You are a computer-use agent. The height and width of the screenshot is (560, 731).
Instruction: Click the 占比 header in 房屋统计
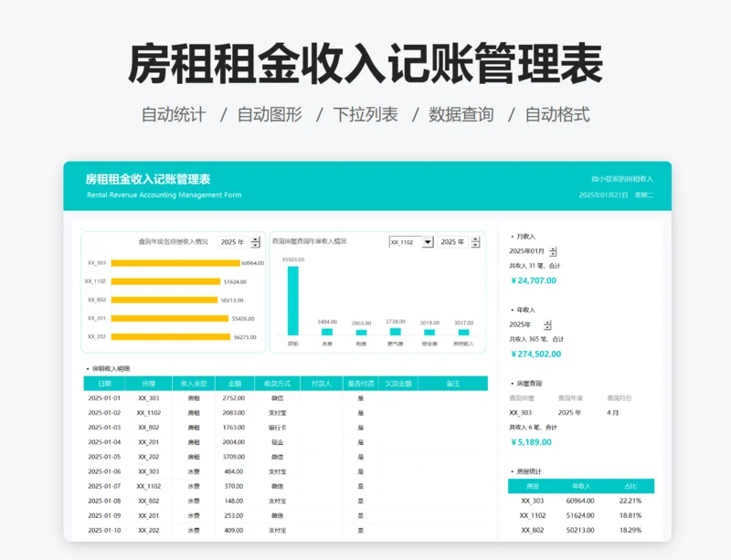(630, 486)
